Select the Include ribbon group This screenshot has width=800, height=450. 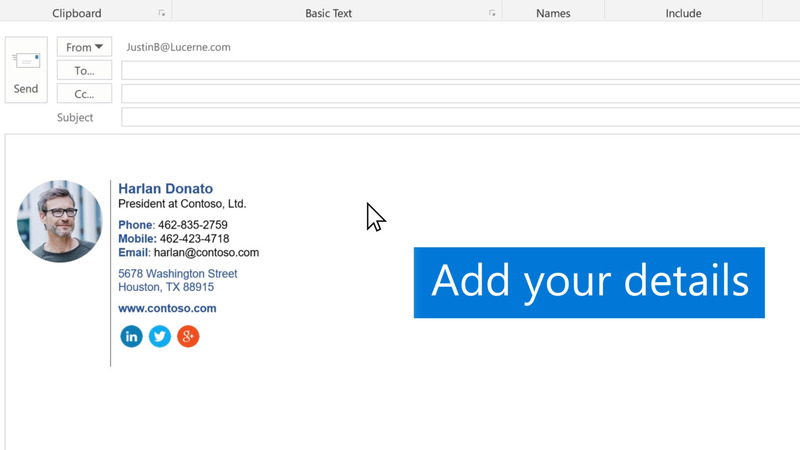coord(683,14)
